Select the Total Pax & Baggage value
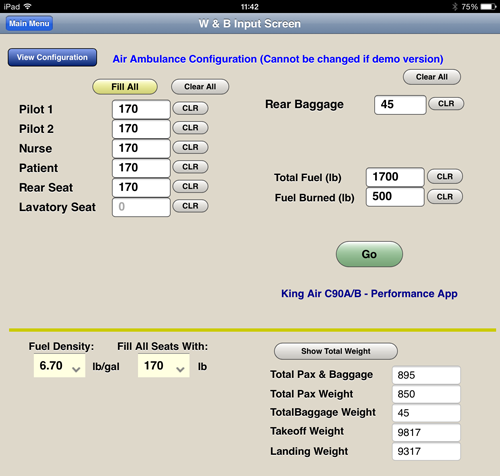Screen dimensions: 500x476 [x=426, y=375]
